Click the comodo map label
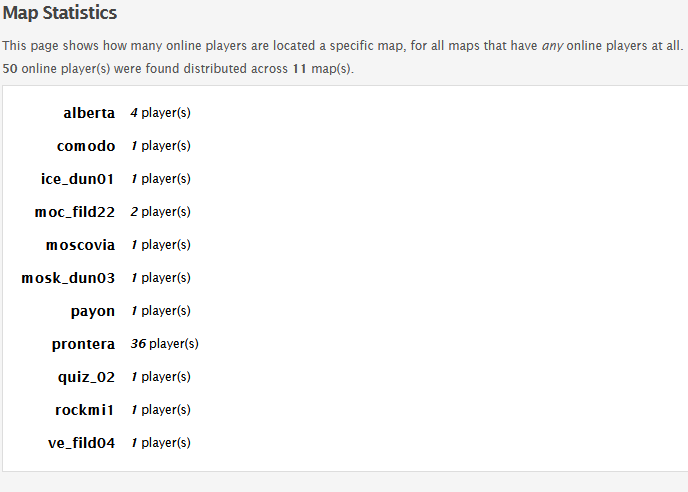This screenshot has height=492, width=688. (x=86, y=146)
